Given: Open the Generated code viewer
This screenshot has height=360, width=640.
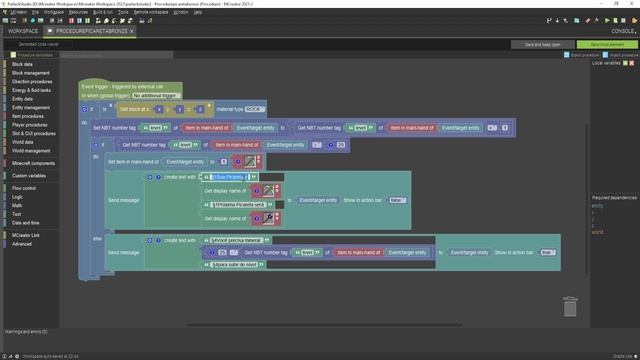Looking at the screenshot, I should (38, 44).
